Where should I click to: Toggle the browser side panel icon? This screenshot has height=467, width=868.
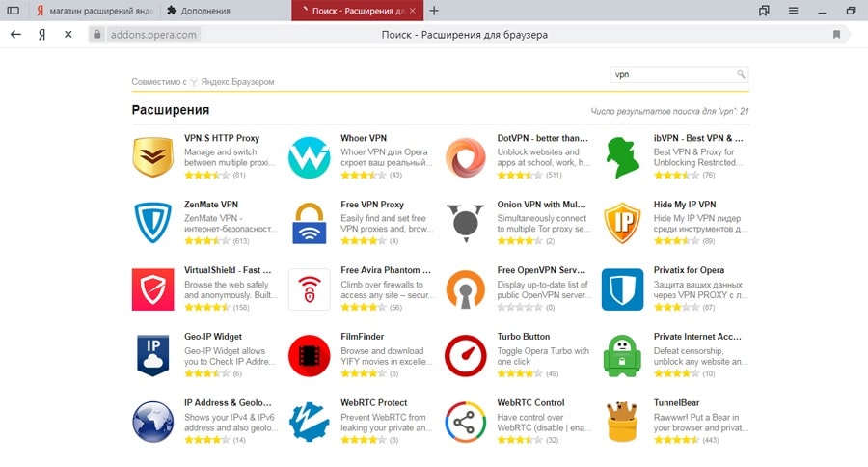[13, 11]
